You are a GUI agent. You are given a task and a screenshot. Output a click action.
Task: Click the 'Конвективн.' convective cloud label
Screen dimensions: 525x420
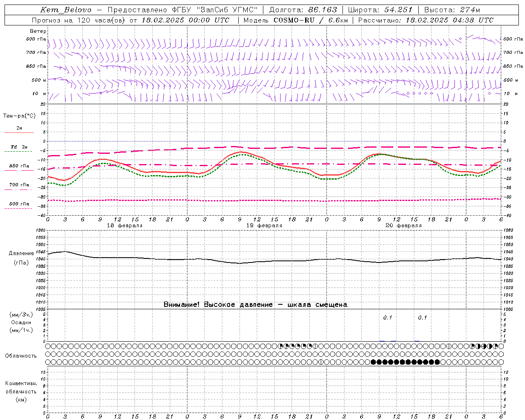pyautogui.click(x=21, y=383)
